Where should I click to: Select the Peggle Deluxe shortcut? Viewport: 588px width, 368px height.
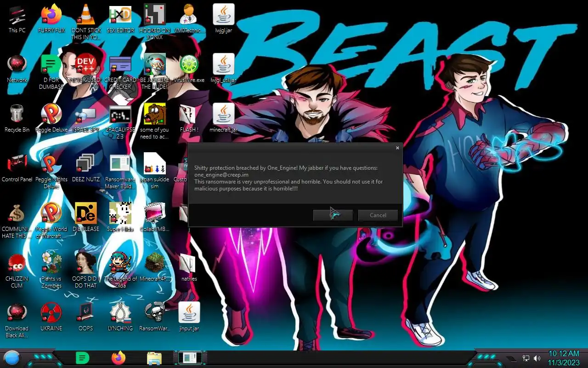(51, 119)
